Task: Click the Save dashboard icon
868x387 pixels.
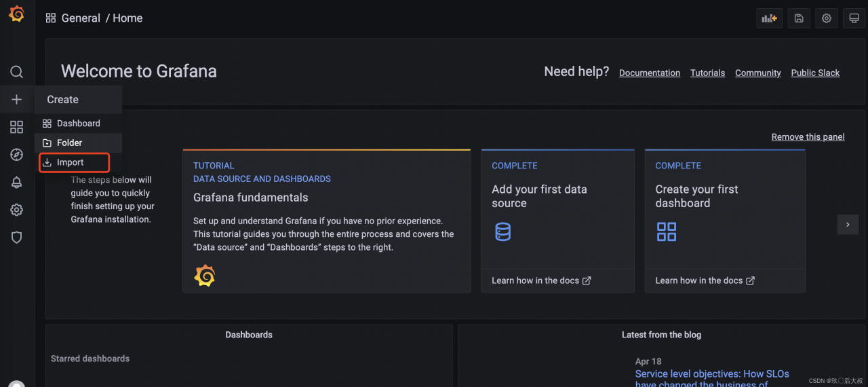Action: pyautogui.click(x=799, y=18)
